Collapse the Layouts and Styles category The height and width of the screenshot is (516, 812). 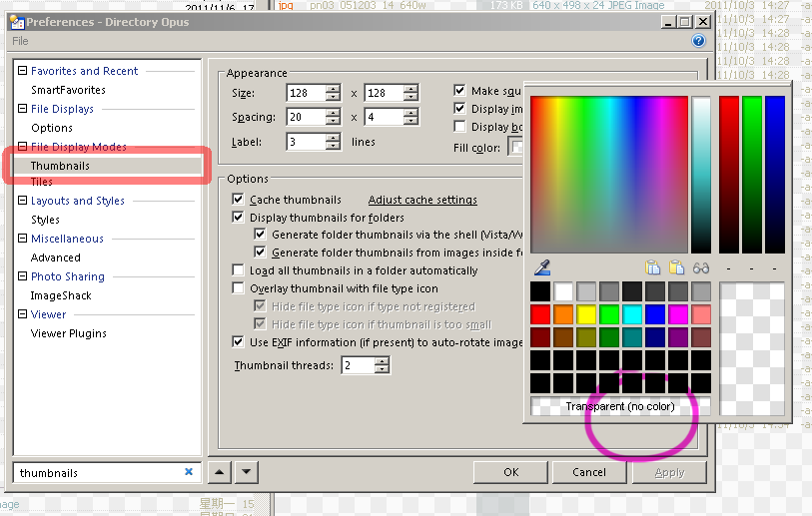tap(22, 200)
